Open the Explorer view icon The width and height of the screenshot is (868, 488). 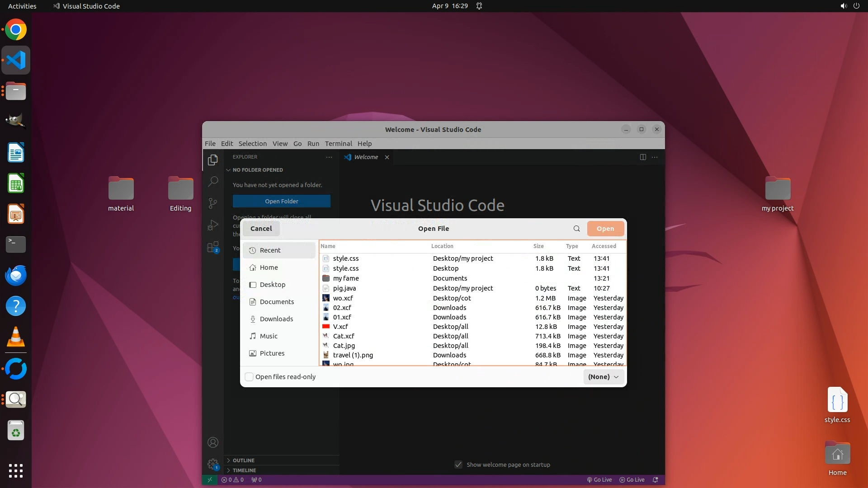click(x=213, y=160)
